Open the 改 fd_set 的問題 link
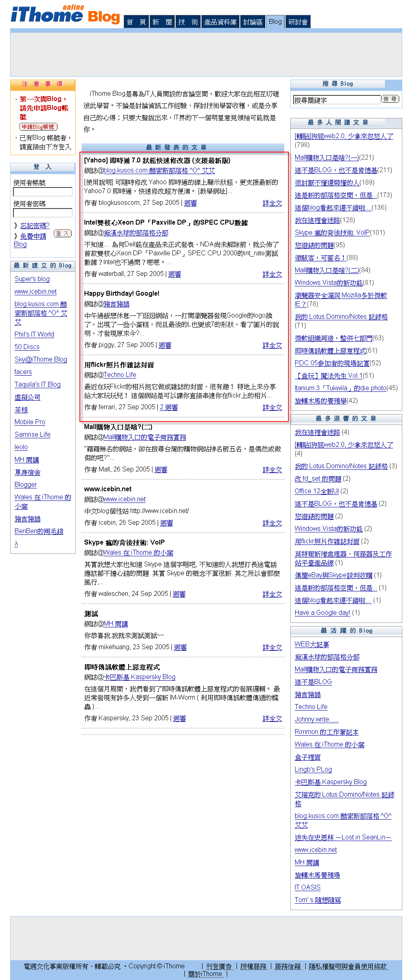This screenshot has height=980, width=412. click(x=318, y=478)
